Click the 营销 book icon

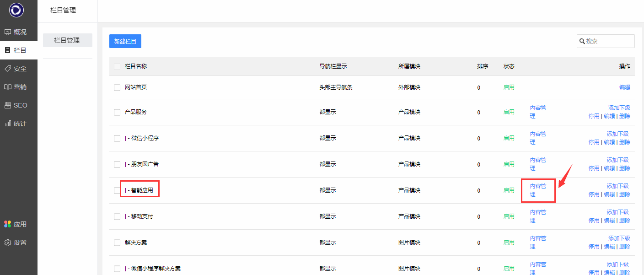point(7,87)
